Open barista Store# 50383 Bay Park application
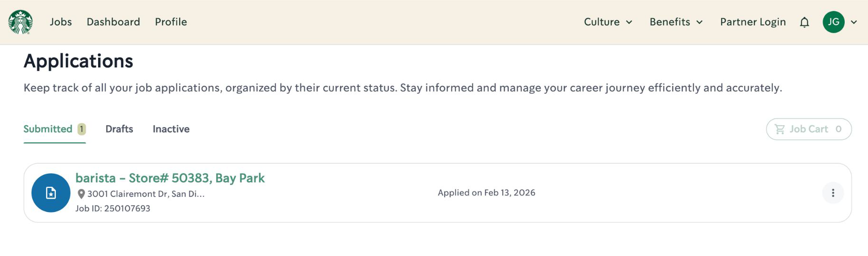Screen dimensions: 868x256 [x=170, y=178]
